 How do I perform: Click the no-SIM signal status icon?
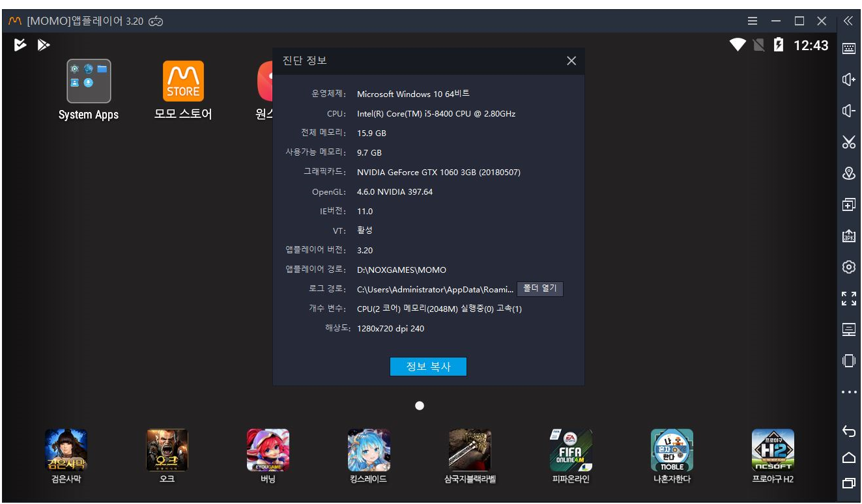[758, 45]
